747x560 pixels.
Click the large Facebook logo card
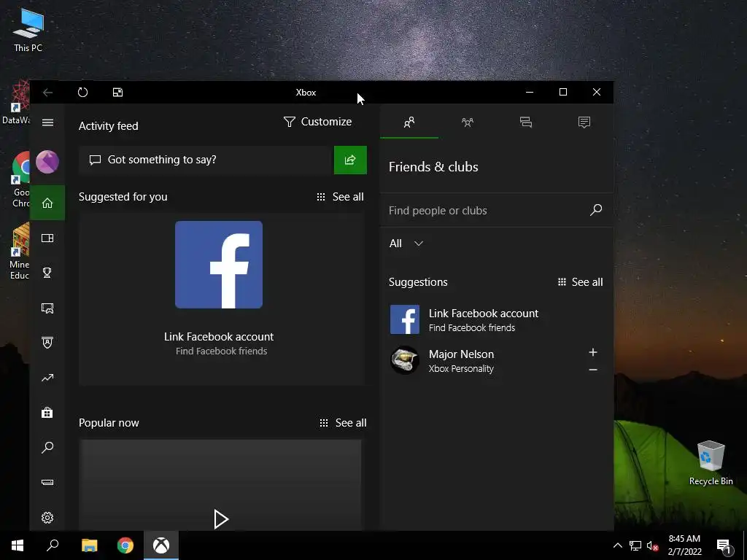(219, 265)
